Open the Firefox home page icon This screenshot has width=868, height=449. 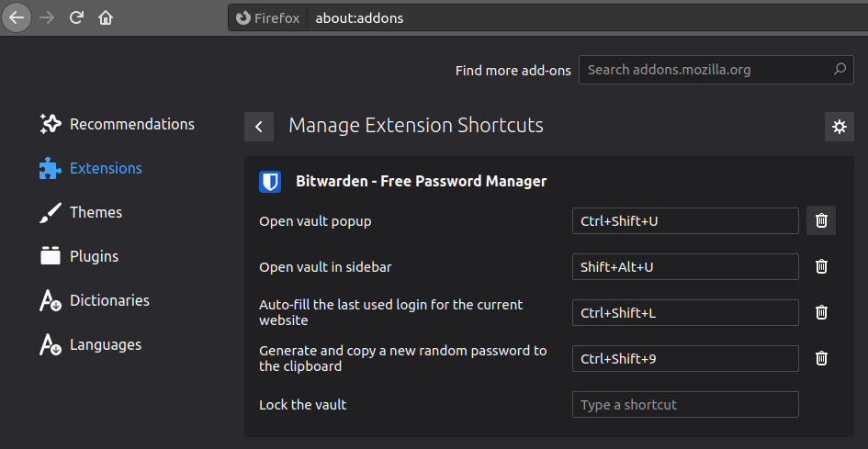[106, 17]
